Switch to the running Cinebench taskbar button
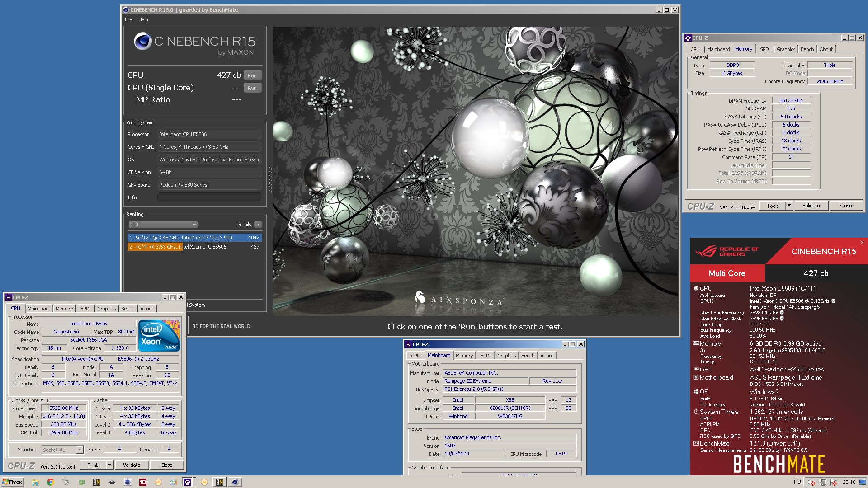Viewport: 868px width, 488px height. point(235,482)
